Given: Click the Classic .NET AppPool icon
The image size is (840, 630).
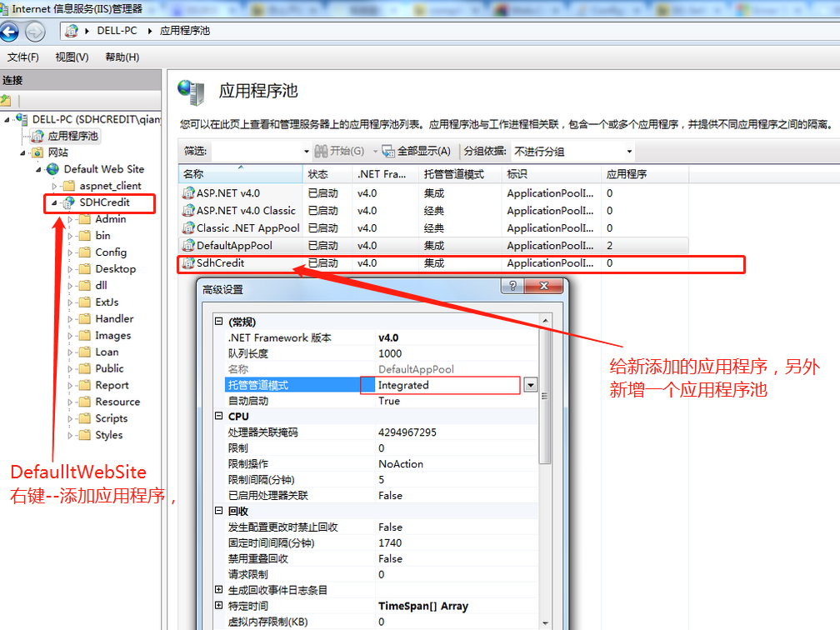Looking at the screenshot, I should point(188,228).
